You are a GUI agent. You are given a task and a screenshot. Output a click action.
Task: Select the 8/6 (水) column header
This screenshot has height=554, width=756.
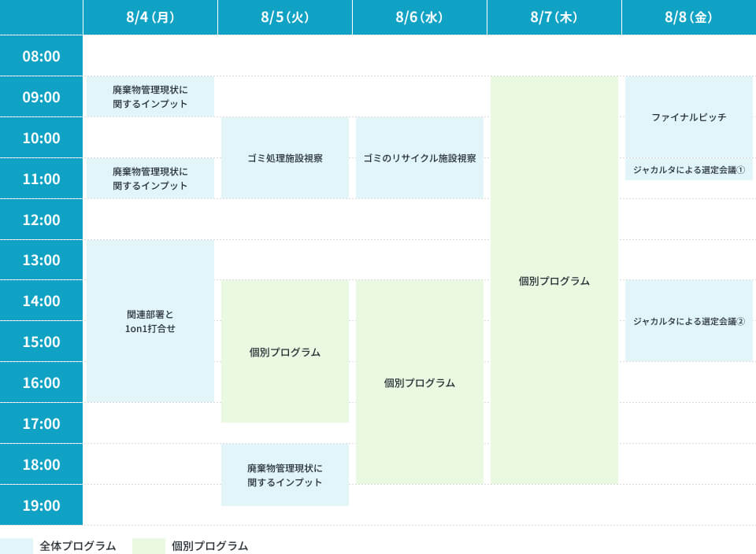[419, 17]
